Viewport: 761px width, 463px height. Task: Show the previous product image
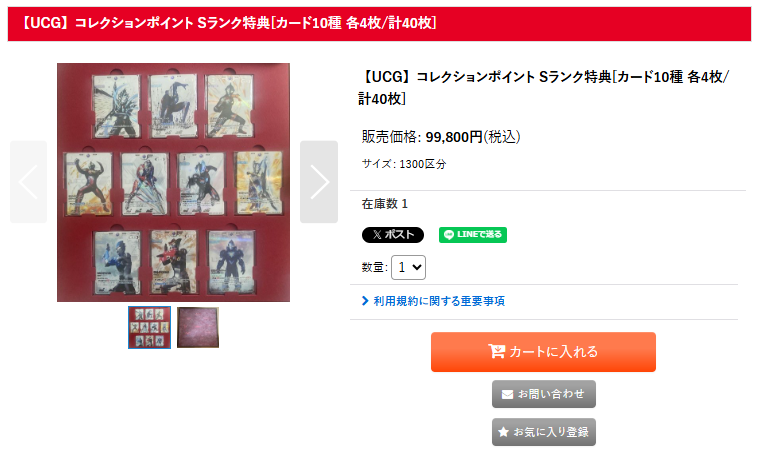29,182
